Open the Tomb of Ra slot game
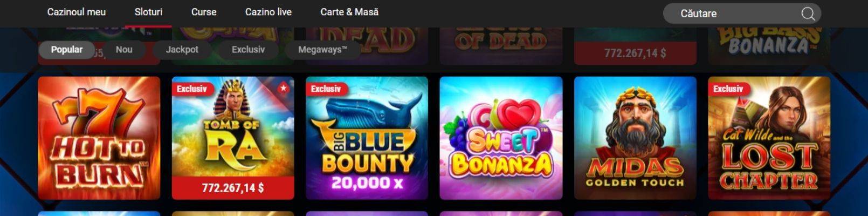This screenshot has width=868, height=216. 233,138
